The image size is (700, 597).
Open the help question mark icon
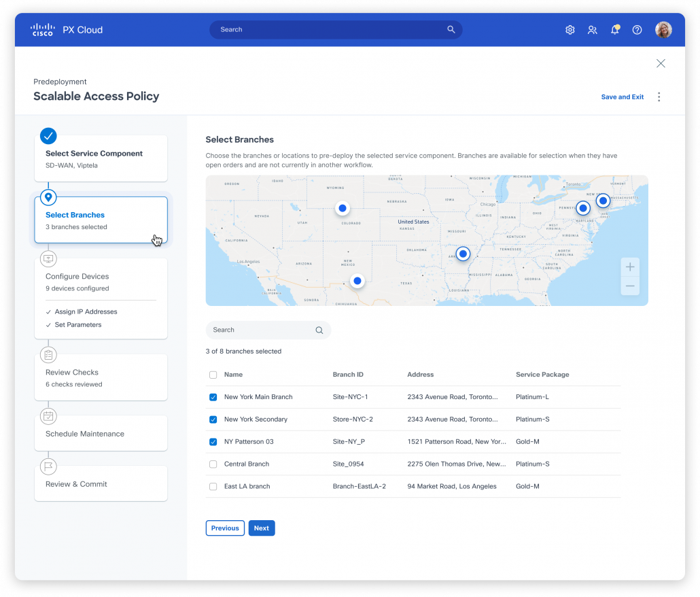pyautogui.click(x=637, y=30)
